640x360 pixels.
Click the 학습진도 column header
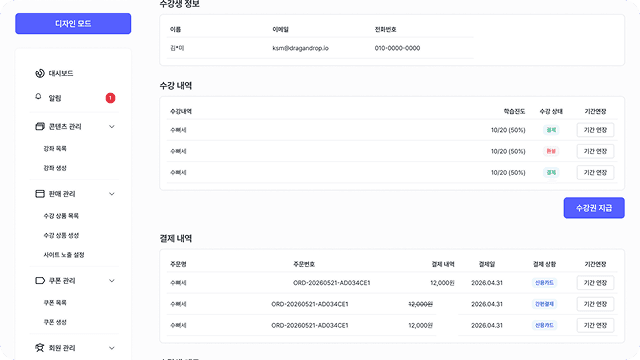tap(514, 111)
